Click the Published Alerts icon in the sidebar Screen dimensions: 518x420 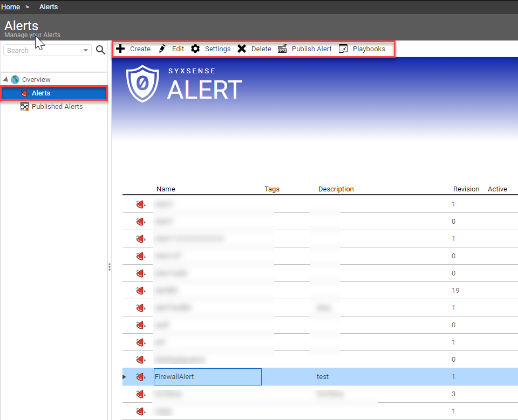point(25,106)
